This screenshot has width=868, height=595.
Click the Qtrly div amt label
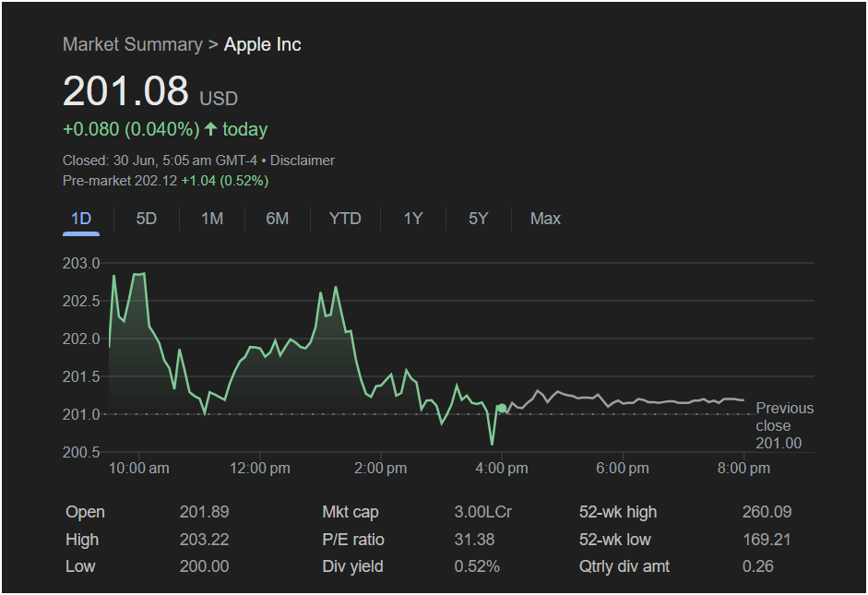click(x=624, y=566)
